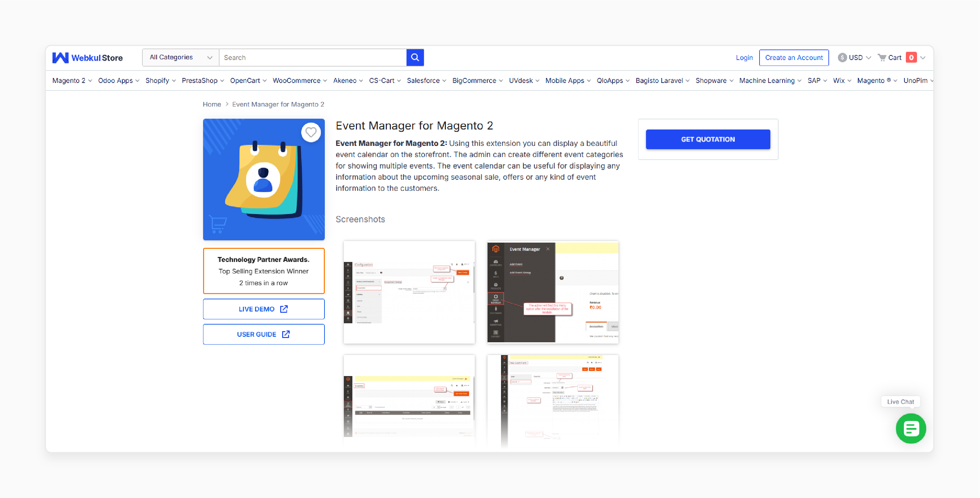Viewport: 980px width, 498px height.
Task: Focus the Search input field
Action: click(313, 57)
